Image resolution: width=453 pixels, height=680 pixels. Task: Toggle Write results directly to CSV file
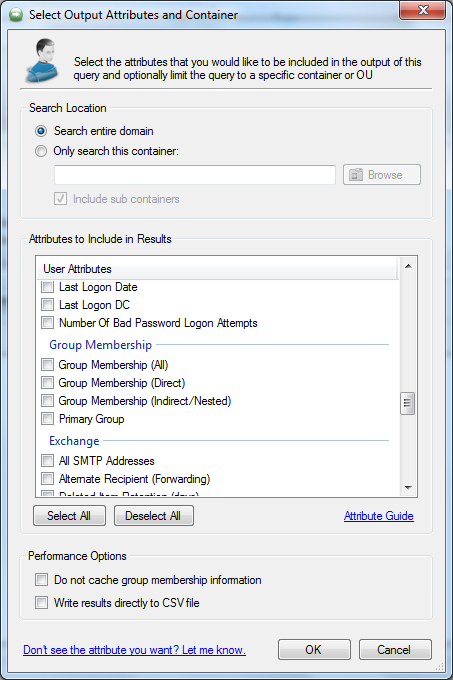(x=42, y=603)
